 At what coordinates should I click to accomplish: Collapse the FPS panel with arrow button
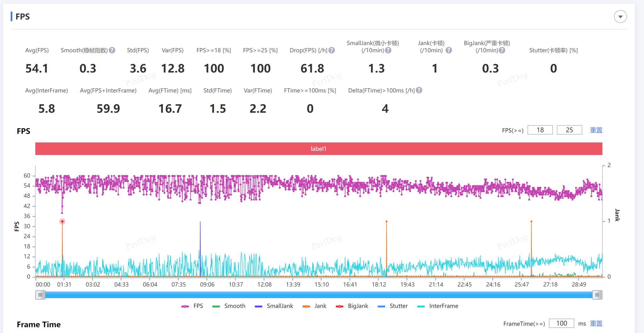[620, 17]
